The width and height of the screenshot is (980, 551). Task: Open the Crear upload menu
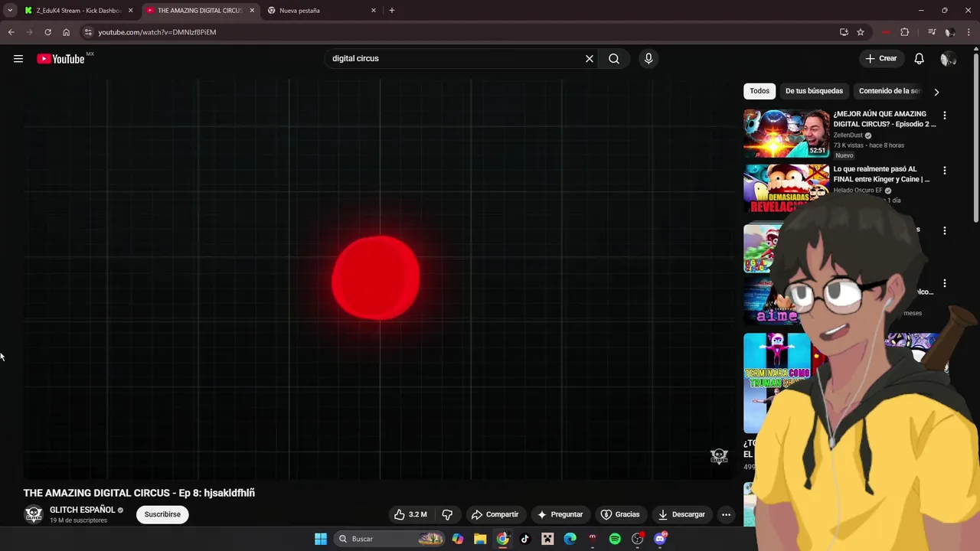(x=880, y=59)
